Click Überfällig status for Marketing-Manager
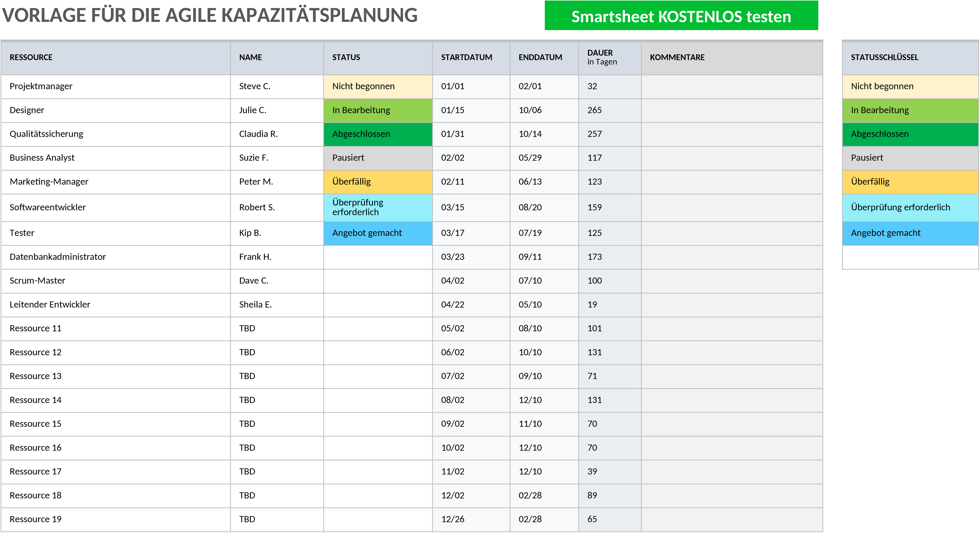The image size is (980, 533). click(378, 182)
